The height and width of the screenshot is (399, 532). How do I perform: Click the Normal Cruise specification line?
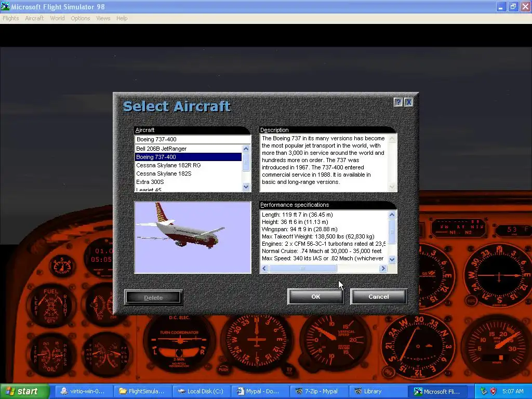[x=322, y=251]
